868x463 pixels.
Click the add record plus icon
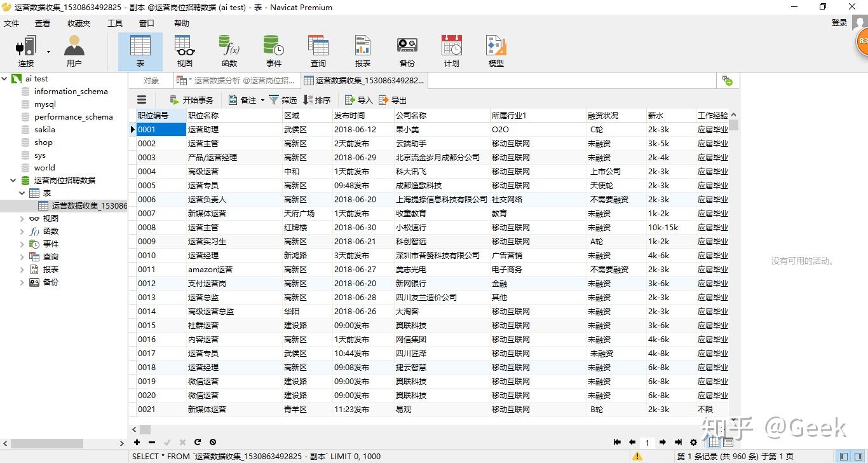137,442
